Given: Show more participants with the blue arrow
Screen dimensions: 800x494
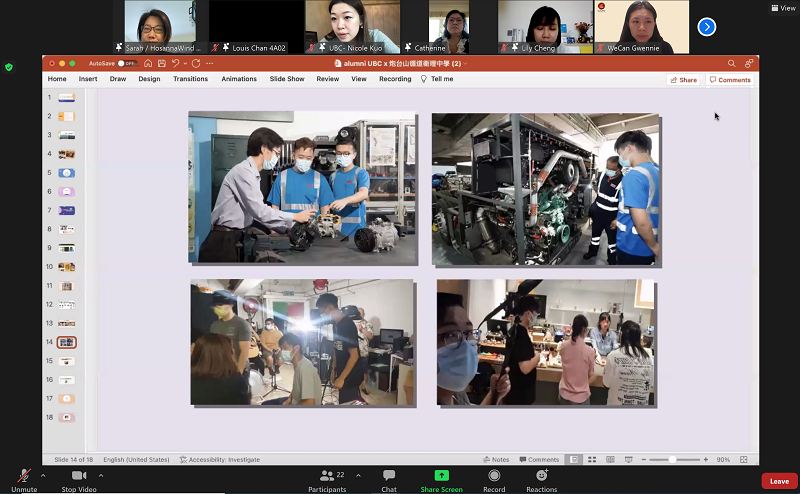Looking at the screenshot, I should tap(706, 27).
